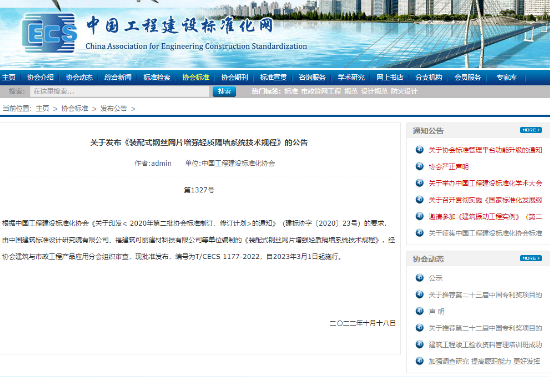Open the 公示 news link
The image size is (550, 377).
[x=435, y=278]
